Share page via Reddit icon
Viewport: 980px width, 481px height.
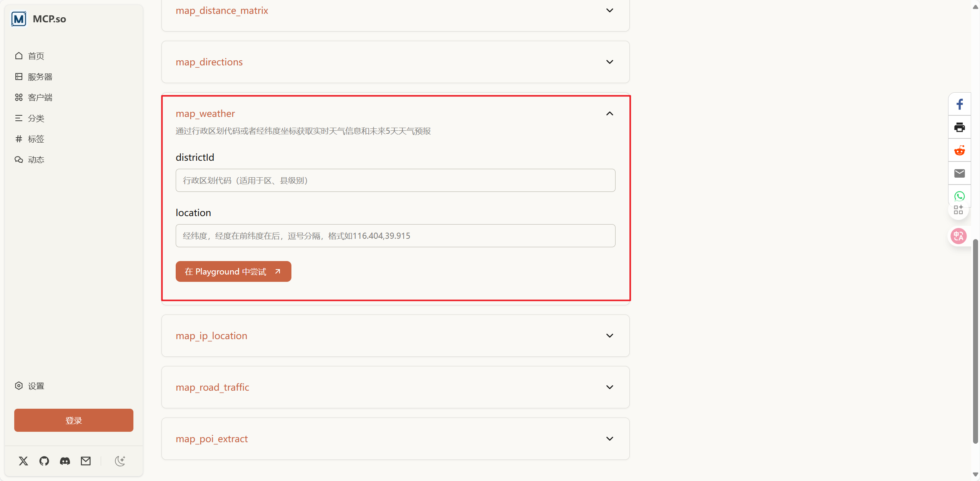pos(959,150)
